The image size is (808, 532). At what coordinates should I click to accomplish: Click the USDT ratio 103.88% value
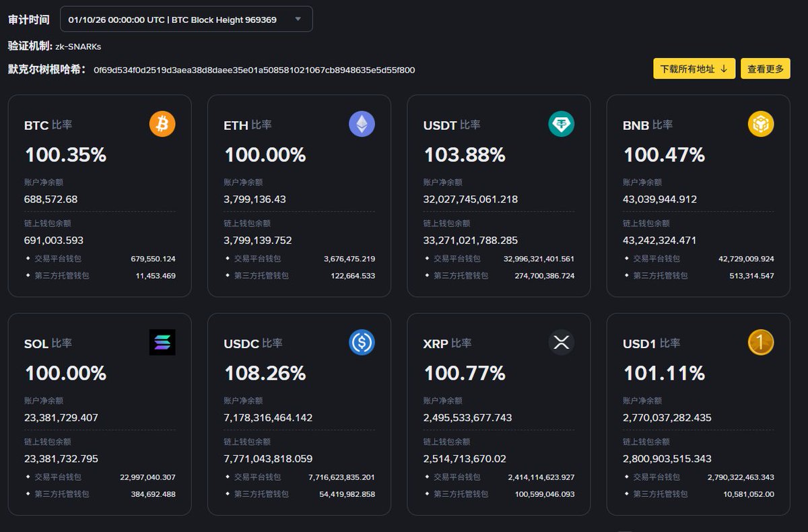465,155
